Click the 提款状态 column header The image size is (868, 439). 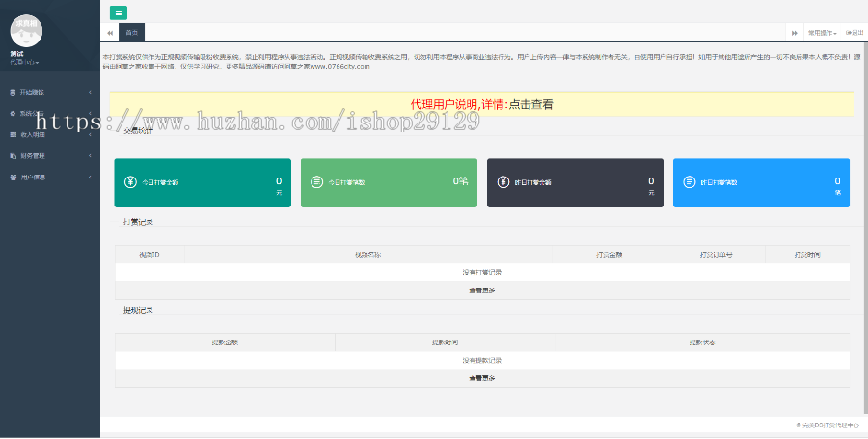(702, 343)
